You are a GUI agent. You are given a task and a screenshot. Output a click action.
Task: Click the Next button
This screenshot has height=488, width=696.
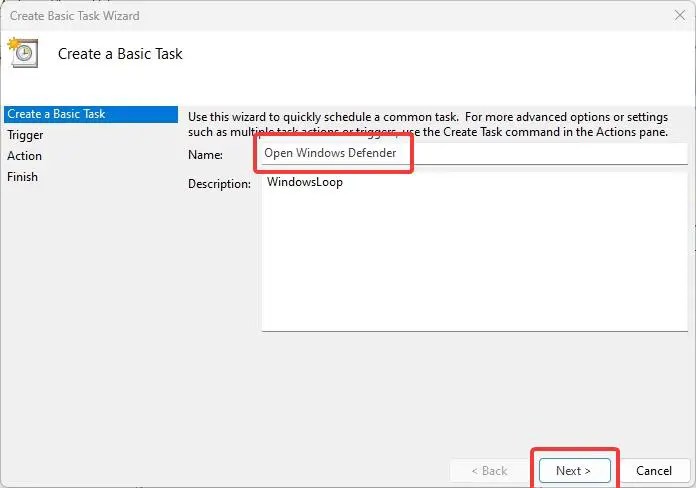574,470
